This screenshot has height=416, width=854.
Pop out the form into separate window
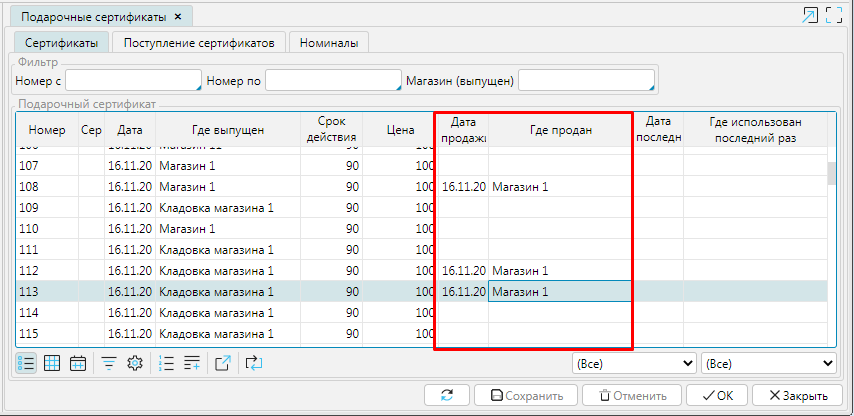(x=810, y=15)
